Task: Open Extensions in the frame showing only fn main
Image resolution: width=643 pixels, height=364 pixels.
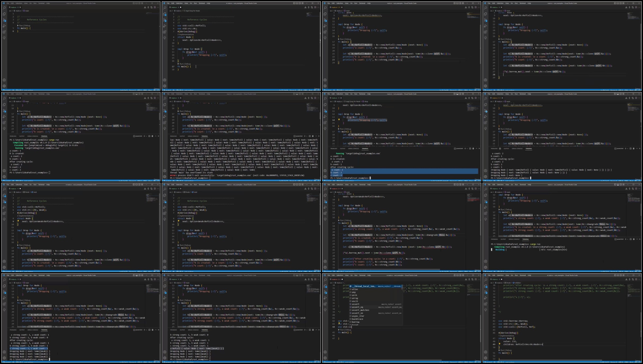Action: pos(4,32)
